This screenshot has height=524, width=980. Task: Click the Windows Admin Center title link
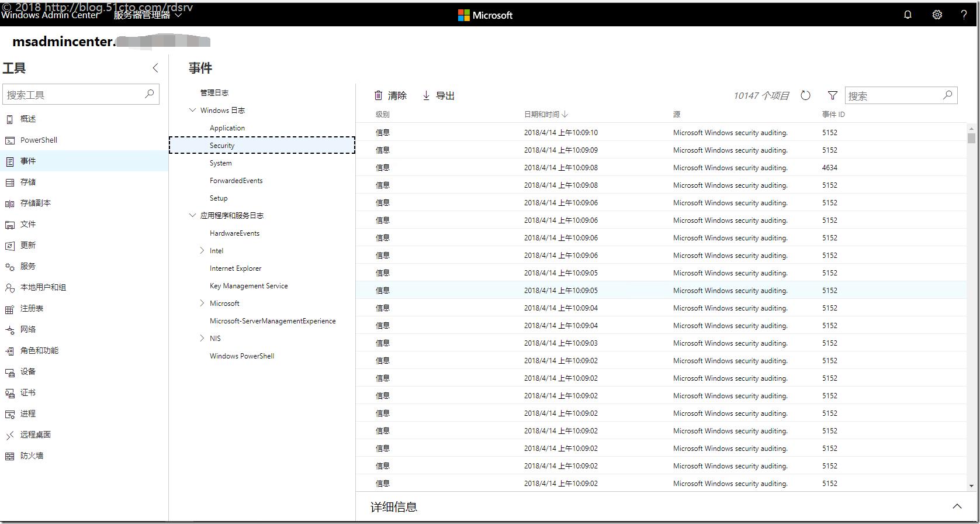pyautogui.click(x=50, y=16)
